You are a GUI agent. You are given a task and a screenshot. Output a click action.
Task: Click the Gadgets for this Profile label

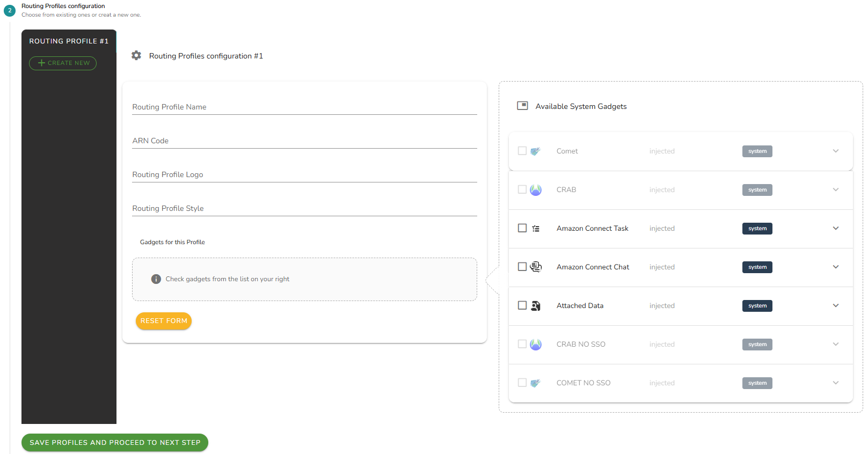pos(172,242)
